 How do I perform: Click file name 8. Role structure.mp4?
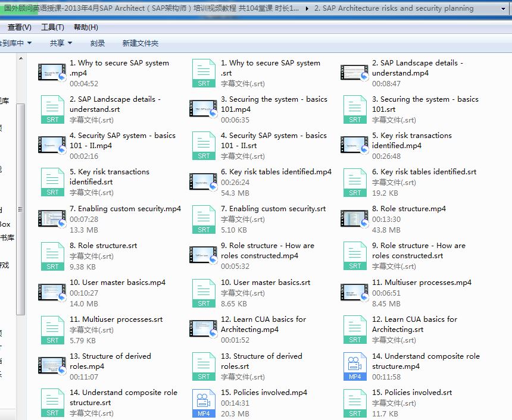click(409, 209)
